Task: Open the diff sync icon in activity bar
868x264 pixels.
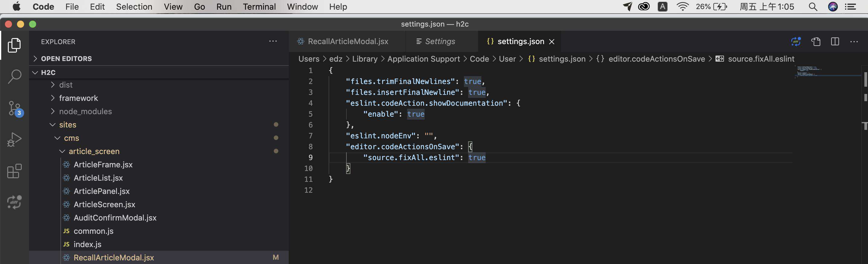Action: pyautogui.click(x=14, y=202)
